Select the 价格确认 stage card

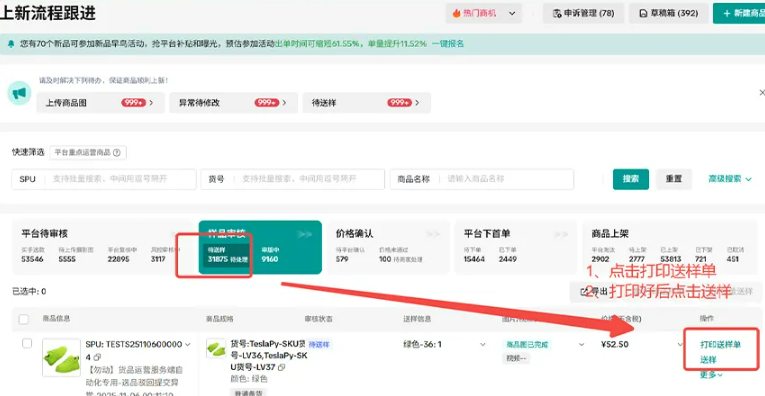[x=388, y=247]
